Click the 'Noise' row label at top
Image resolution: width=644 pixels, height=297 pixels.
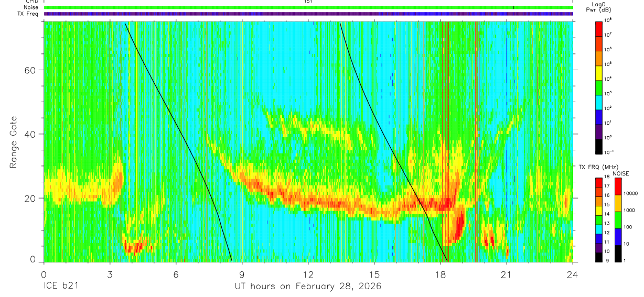30,7
